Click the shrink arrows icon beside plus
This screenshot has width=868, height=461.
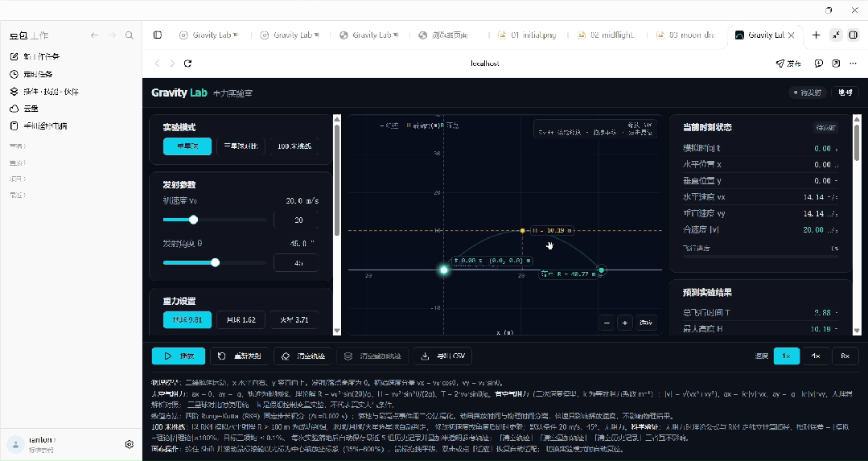[836, 35]
